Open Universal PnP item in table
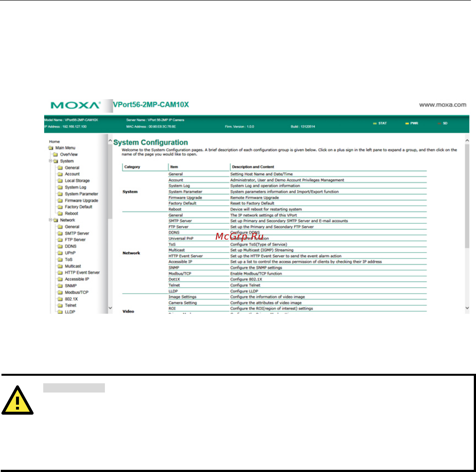 point(181,238)
